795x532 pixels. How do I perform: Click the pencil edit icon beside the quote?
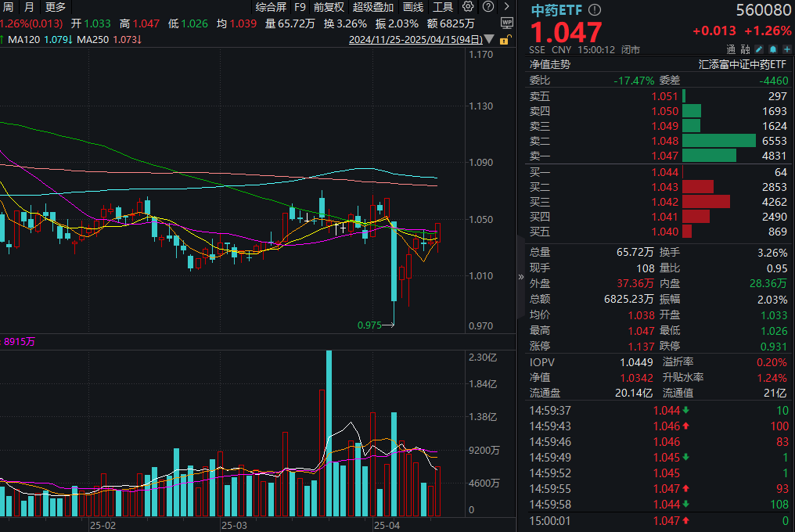(x=759, y=49)
